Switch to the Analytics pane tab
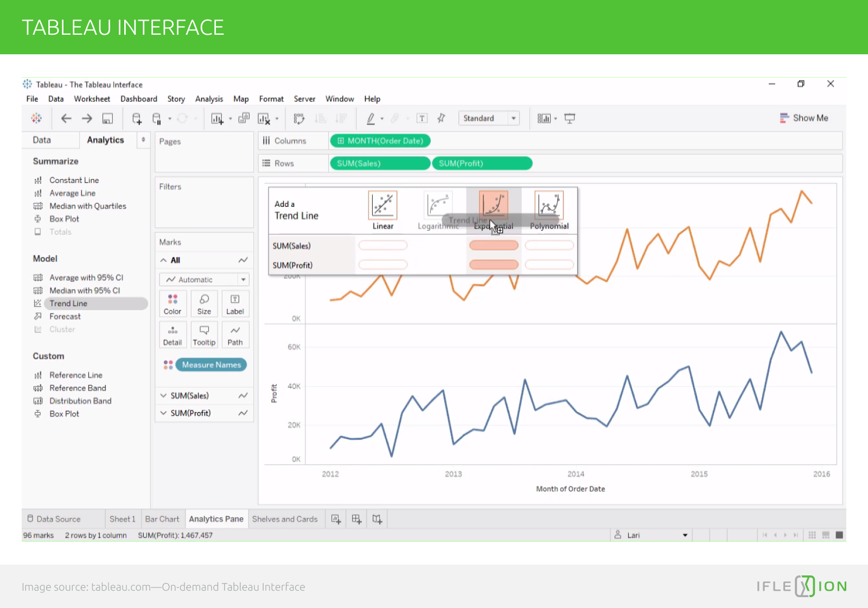 pos(106,140)
